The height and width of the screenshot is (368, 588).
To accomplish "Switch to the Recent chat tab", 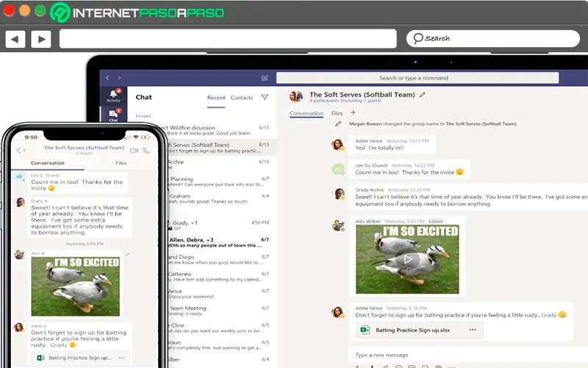I will tap(216, 98).
